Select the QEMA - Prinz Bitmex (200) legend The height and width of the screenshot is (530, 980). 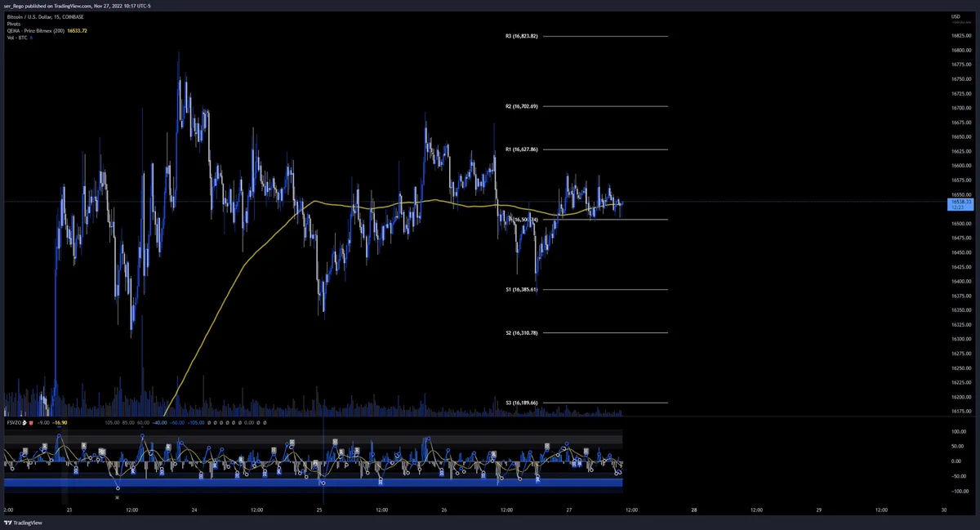tap(35, 31)
